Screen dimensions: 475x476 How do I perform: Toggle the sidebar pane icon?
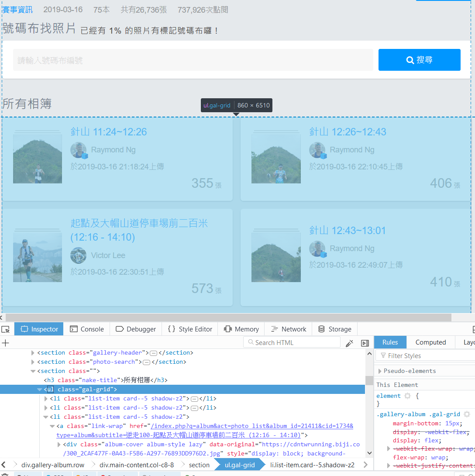[365, 343]
